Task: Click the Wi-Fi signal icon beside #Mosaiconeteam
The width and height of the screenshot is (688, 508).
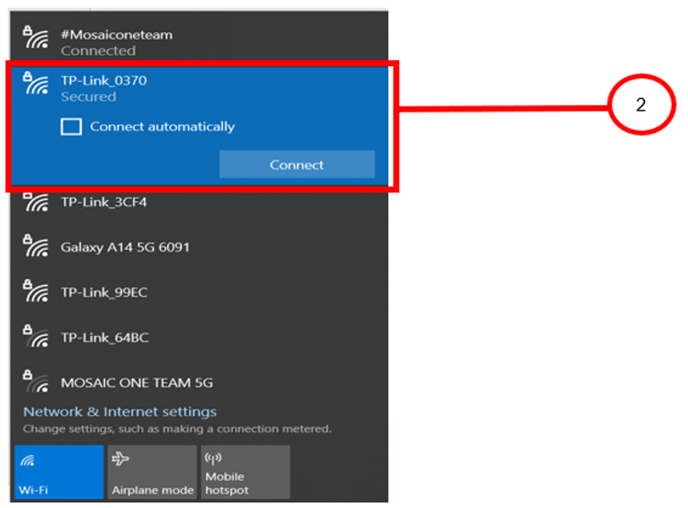Action: [x=36, y=37]
